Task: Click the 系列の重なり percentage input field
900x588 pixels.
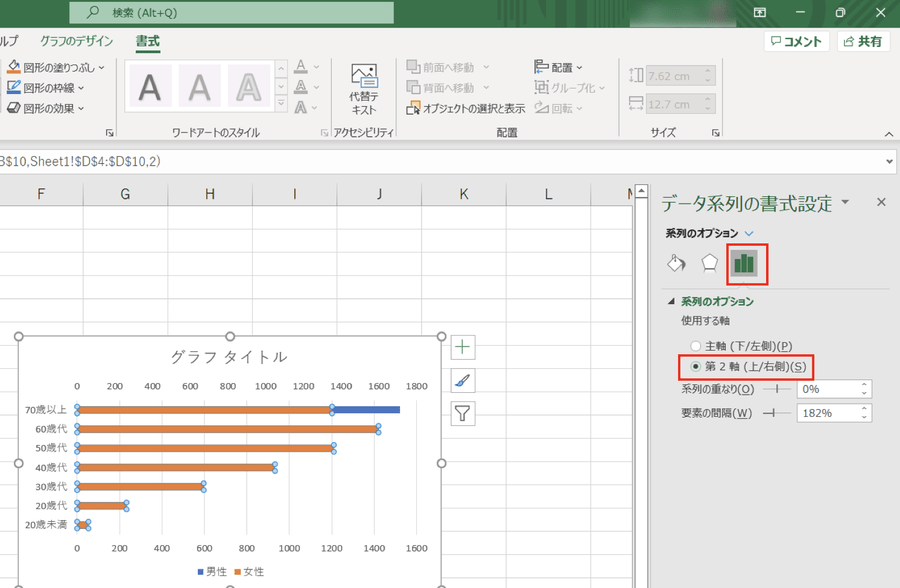Action: coord(826,388)
